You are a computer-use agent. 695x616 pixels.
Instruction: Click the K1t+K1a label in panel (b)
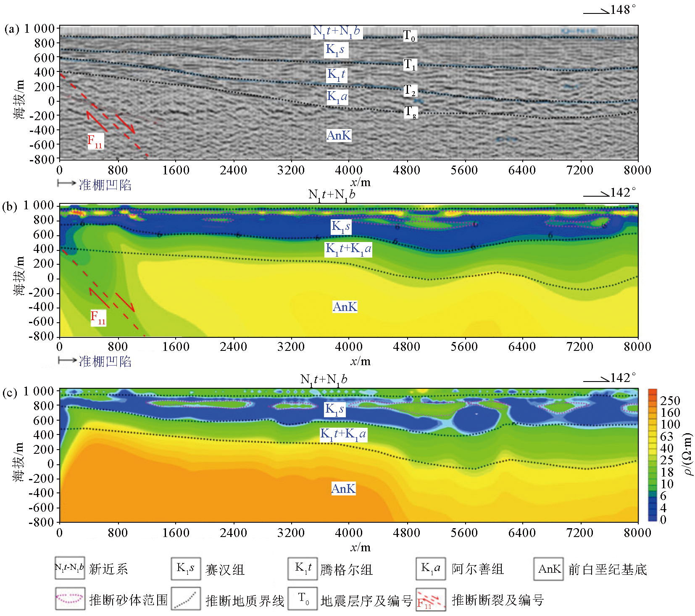348,249
